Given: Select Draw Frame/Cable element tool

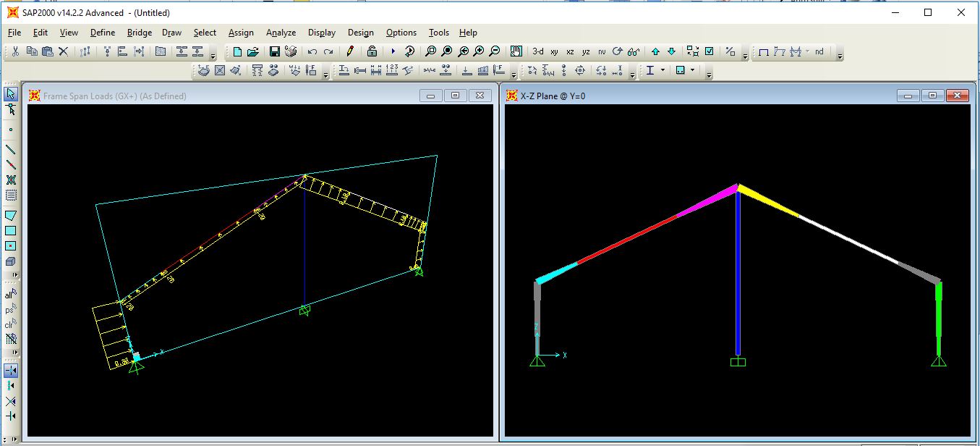Looking at the screenshot, I should 11,149.
